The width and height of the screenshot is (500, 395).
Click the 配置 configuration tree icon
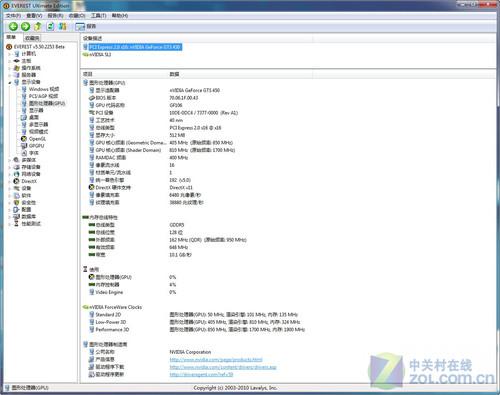[x=16, y=210]
